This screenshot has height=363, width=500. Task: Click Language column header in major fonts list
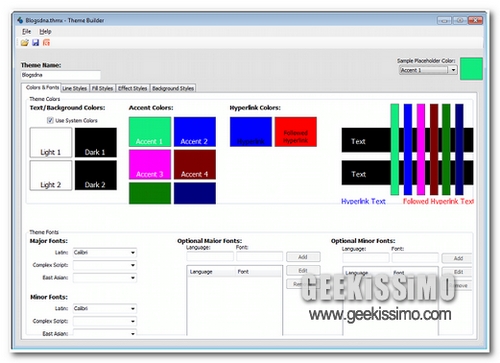click(211, 272)
